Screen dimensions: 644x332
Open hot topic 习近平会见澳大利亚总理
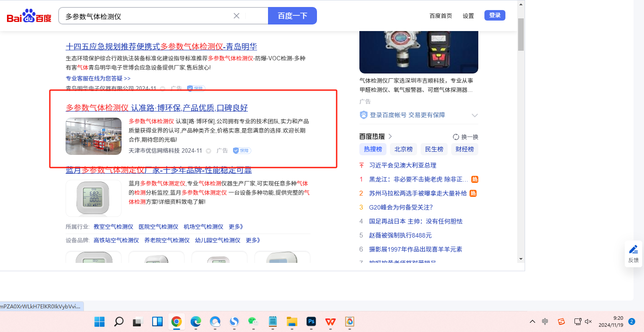coord(403,165)
